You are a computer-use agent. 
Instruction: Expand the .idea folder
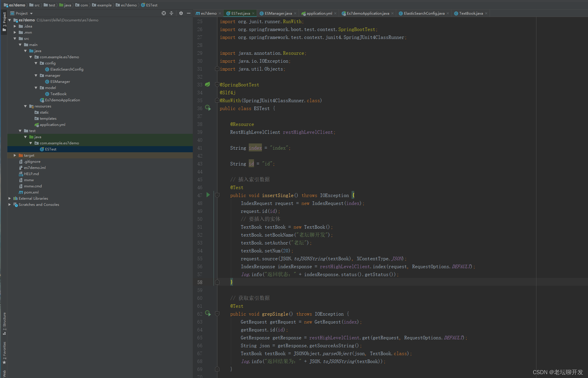coord(15,26)
